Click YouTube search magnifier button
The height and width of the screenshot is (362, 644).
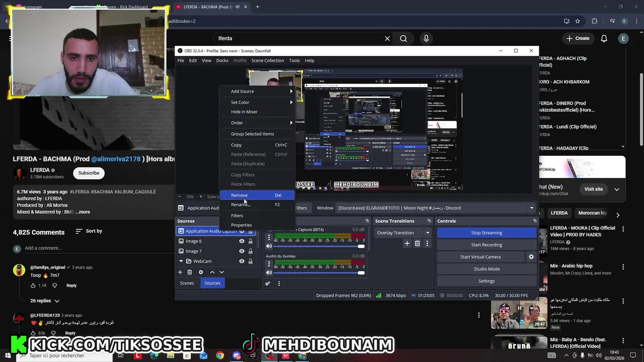404,38
